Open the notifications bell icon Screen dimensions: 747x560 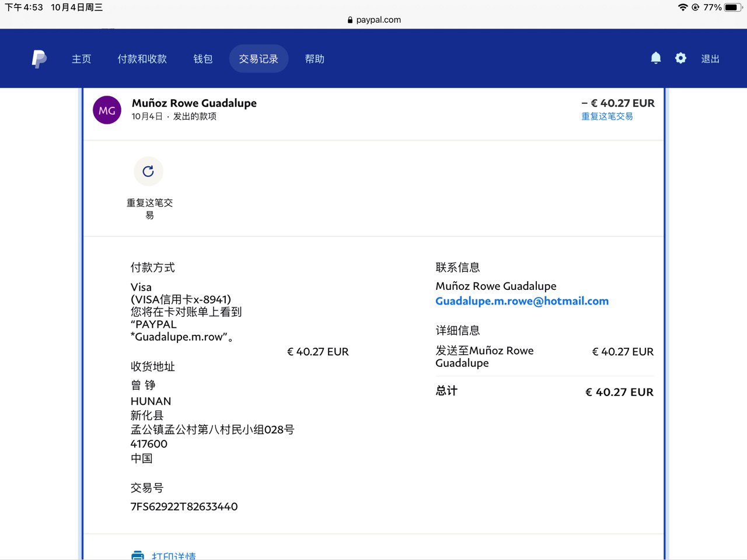coord(656,58)
